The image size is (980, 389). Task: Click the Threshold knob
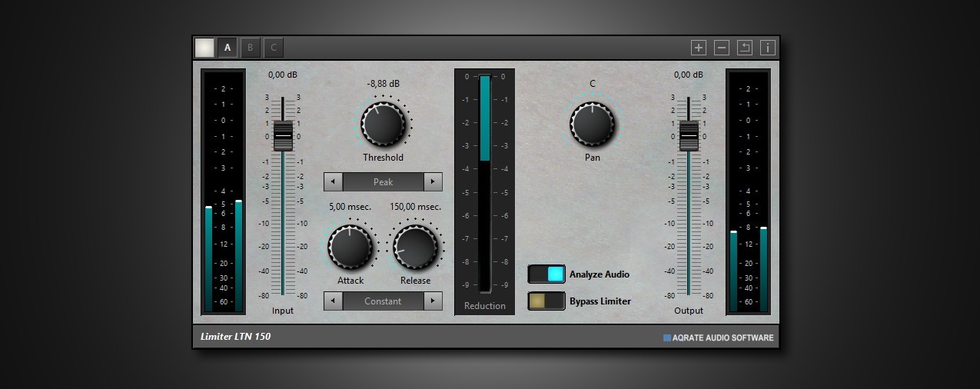[x=383, y=124]
